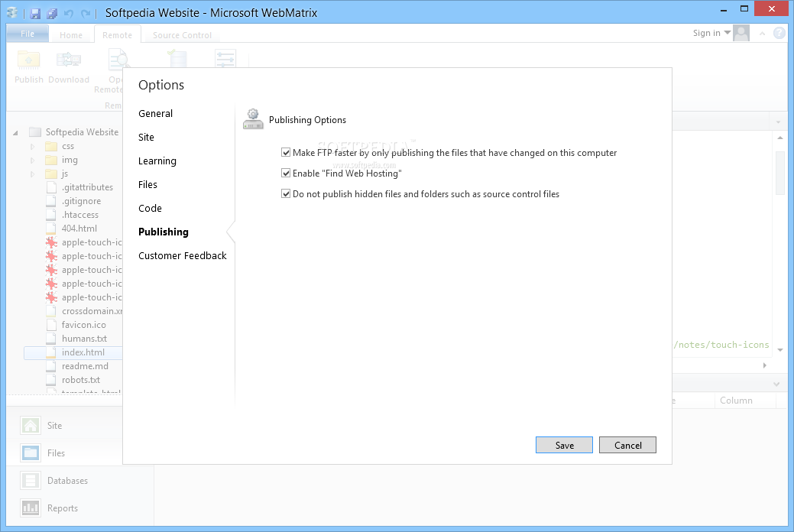This screenshot has height=532, width=794.
Task: Click the Redo arrow in title bar
Action: pos(86,13)
